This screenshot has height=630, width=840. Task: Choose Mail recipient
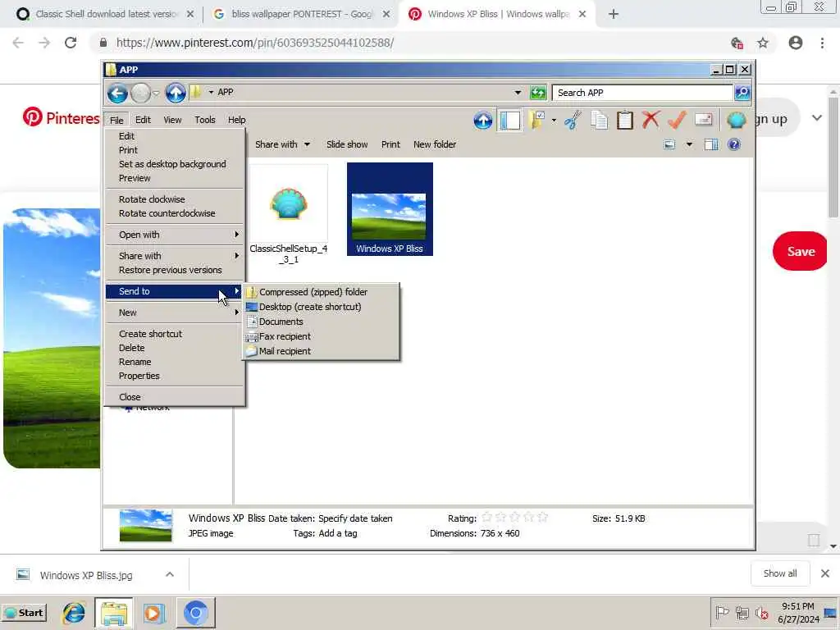point(322,351)
